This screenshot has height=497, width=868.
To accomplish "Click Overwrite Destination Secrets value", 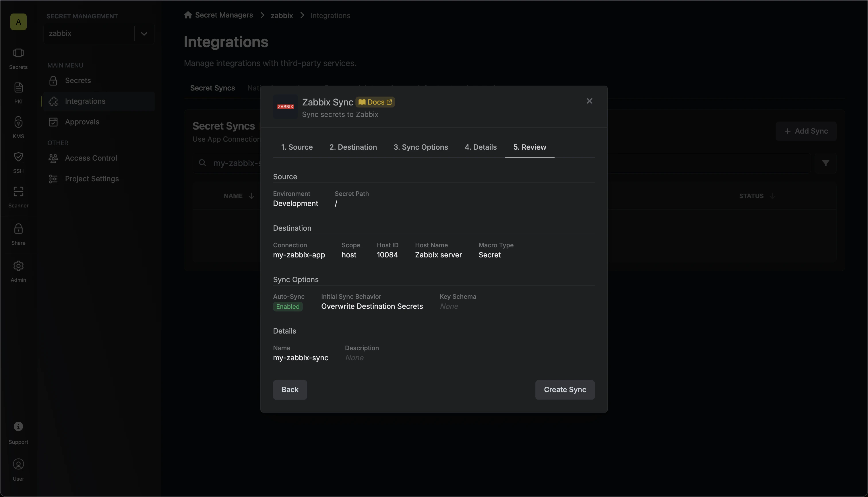I will click(372, 307).
